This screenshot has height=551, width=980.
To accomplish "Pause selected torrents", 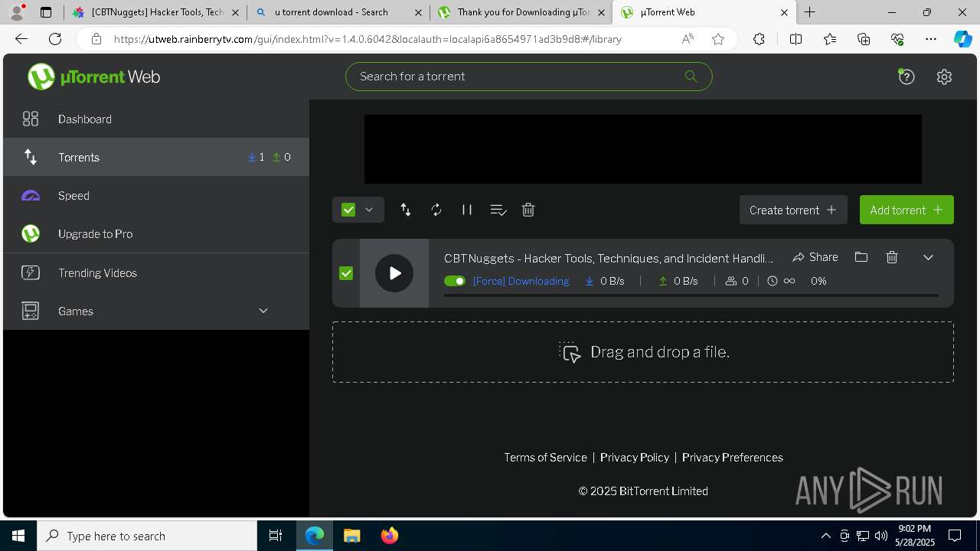I will tap(467, 210).
